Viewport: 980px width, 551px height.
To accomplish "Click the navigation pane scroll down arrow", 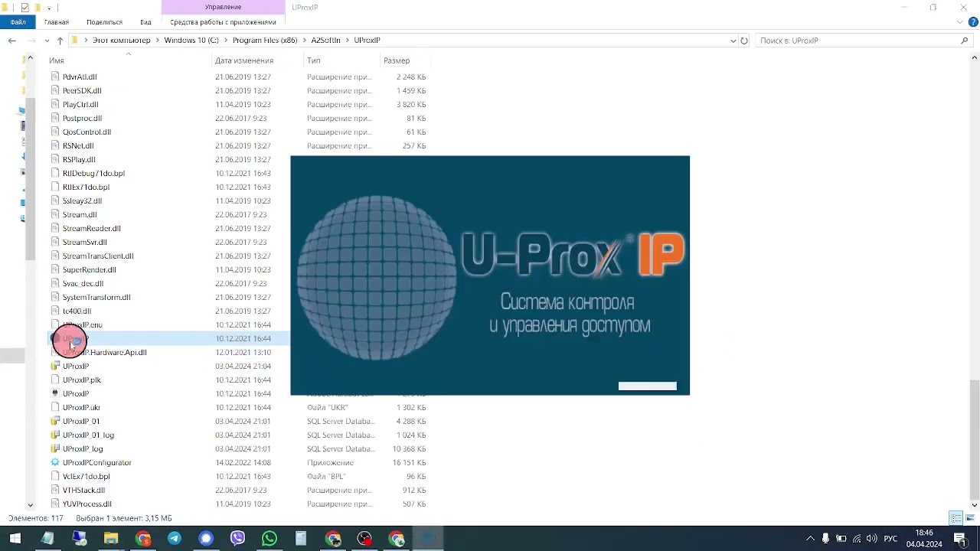I will tap(30, 505).
